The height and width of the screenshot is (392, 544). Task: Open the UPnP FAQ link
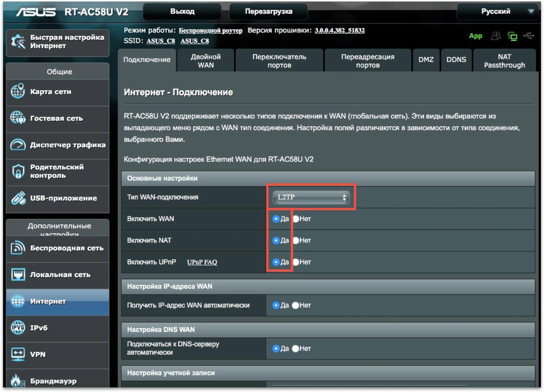click(x=202, y=262)
